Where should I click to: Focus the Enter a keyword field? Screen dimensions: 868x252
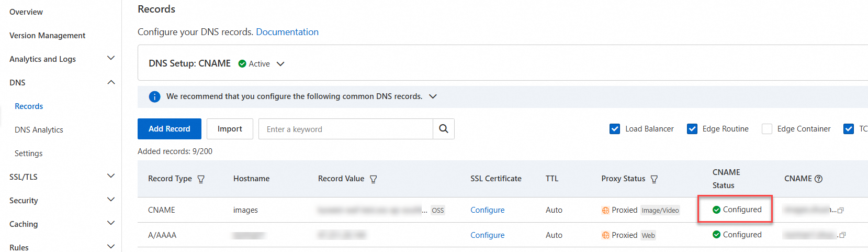coord(346,129)
